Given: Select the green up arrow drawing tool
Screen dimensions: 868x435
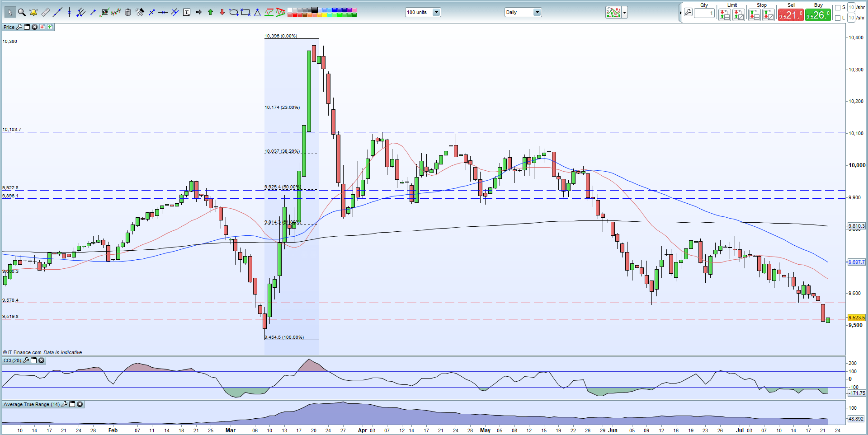Looking at the screenshot, I should pos(210,13).
